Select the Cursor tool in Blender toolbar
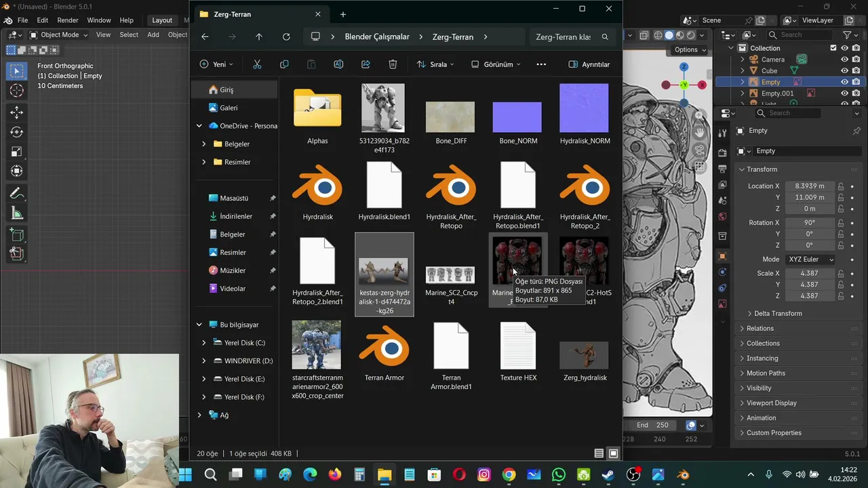868x488 pixels. pyautogui.click(x=17, y=90)
